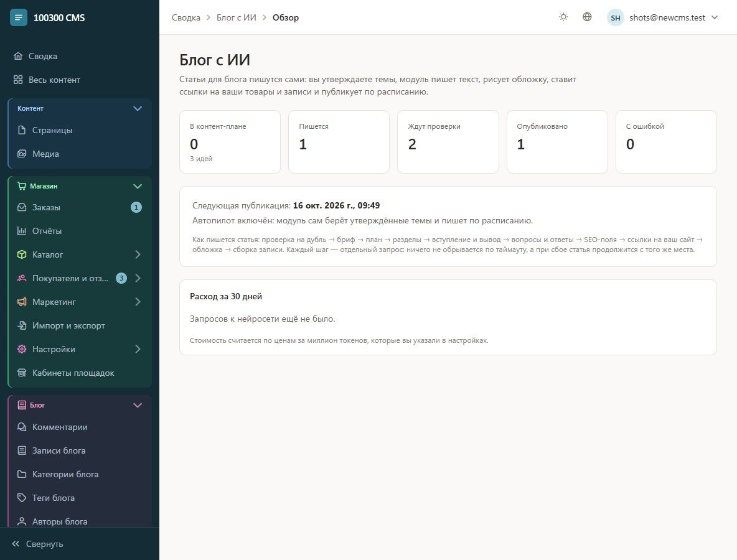Click the Импорт и экспорт file icon

[22, 325]
